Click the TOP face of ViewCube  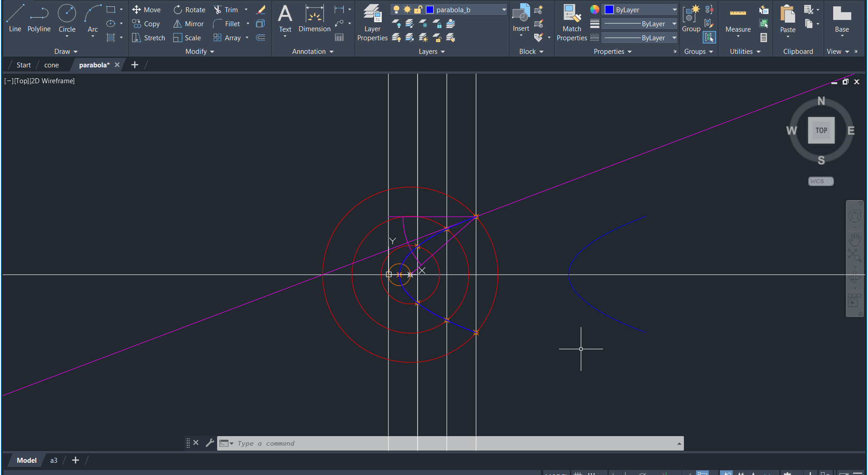821,130
